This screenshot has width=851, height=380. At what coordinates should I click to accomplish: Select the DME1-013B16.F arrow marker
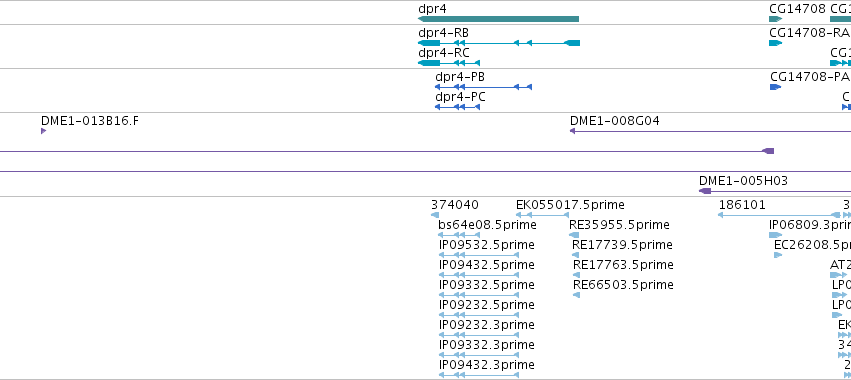(43, 131)
